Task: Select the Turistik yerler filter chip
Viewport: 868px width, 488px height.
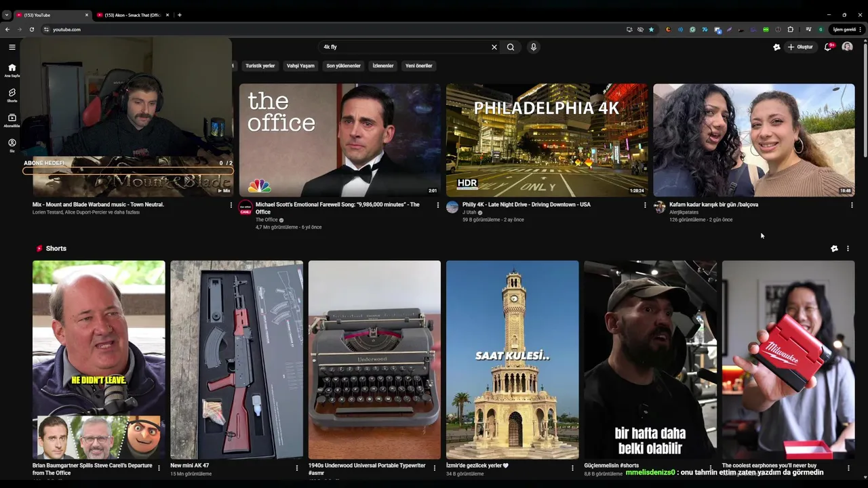Action: tap(260, 66)
